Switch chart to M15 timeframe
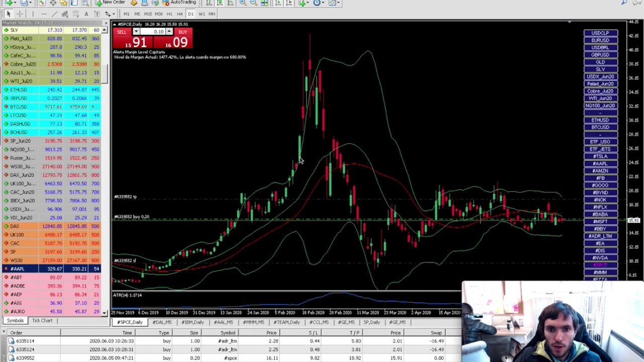This screenshot has width=644, height=362. click(x=148, y=14)
